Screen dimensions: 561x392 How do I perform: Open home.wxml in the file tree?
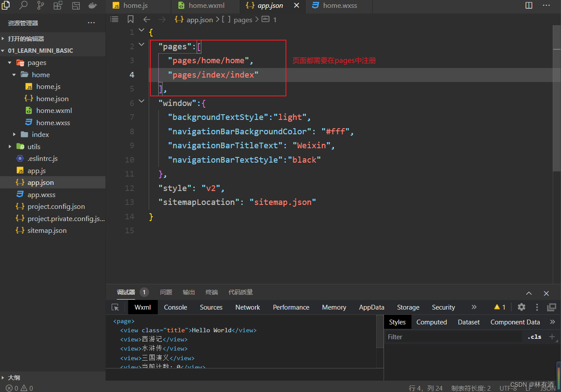[54, 110]
